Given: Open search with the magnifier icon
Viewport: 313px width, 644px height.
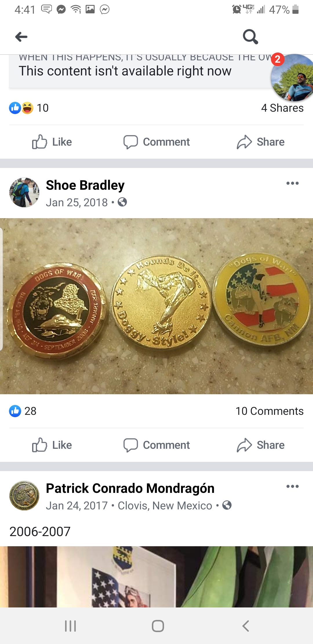Looking at the screenshot, I should (x=250, y=37).
